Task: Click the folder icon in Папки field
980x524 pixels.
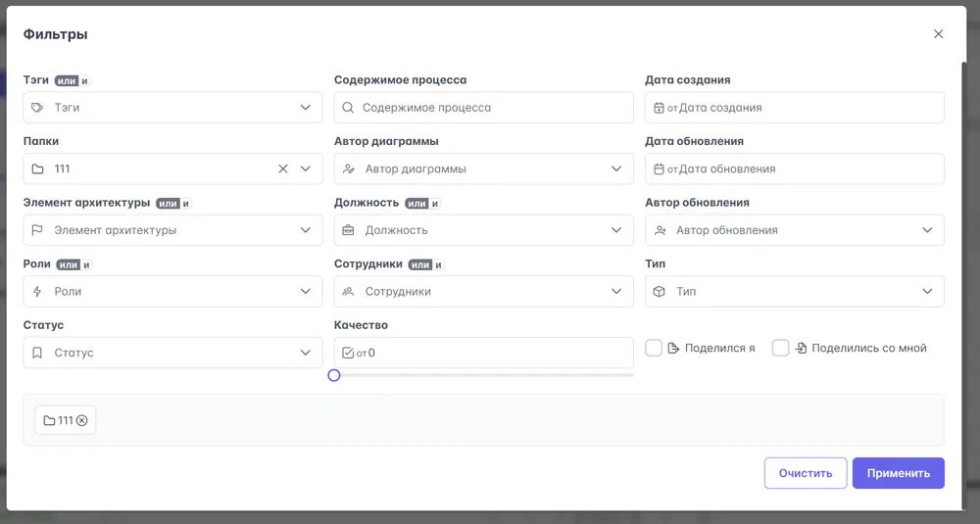Action: click(37, 168)
